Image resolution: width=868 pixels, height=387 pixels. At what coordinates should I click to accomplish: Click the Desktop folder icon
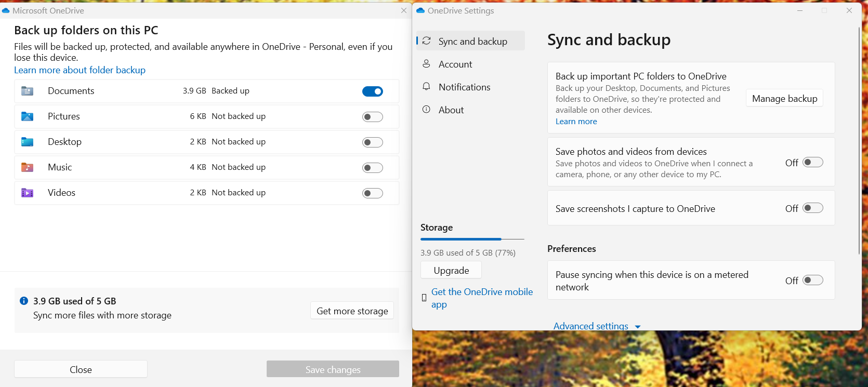coord(27,142)
